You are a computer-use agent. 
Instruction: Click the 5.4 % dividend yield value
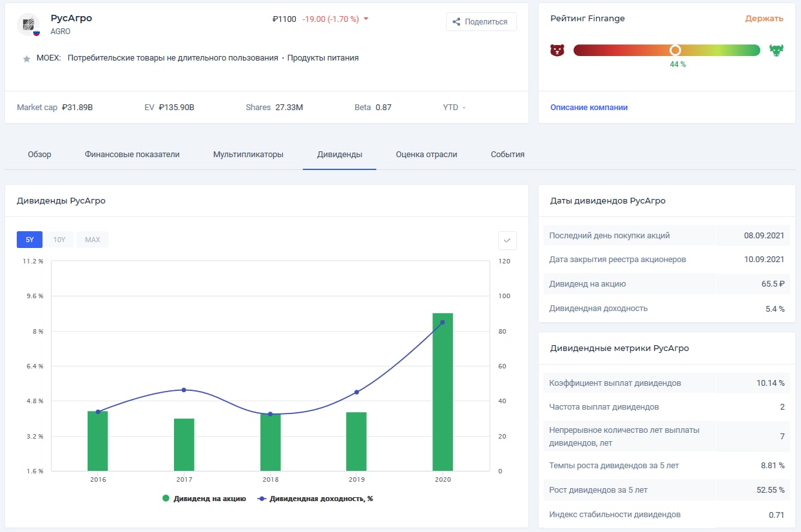pos(775,309)
